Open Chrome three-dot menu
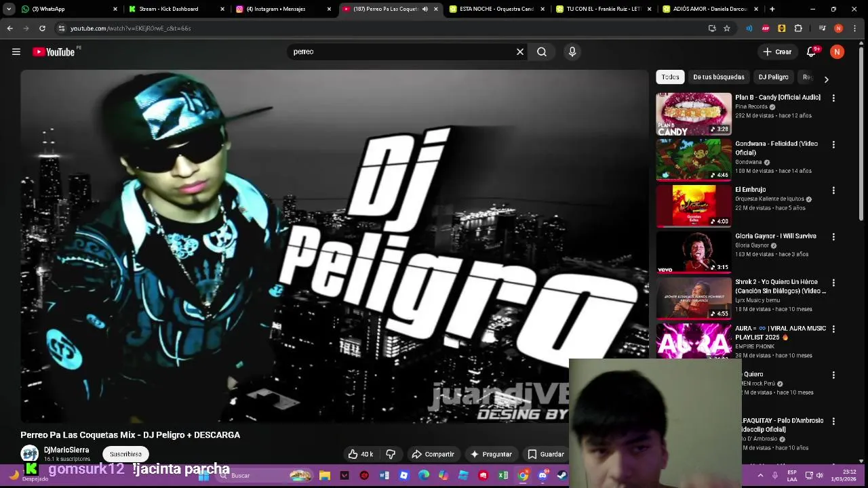Screen dimensions: 868x488 (854, 28)
